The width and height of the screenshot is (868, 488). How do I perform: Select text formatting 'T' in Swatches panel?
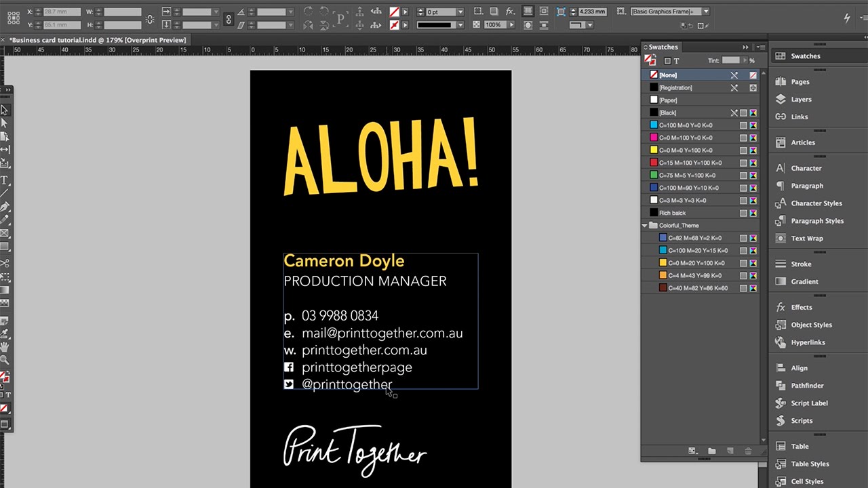(676, 61)
